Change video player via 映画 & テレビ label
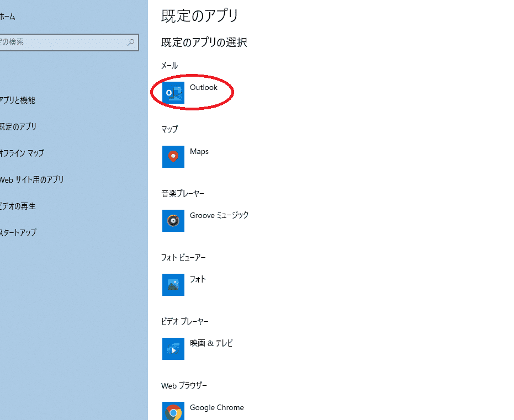514x420 pixels. 211,343
